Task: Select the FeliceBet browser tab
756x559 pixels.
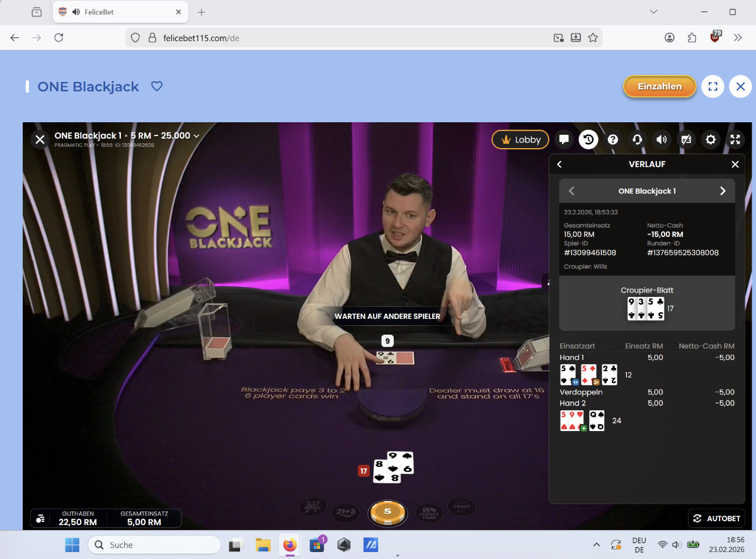Action: pyautogui.click(x=113, y=12)
